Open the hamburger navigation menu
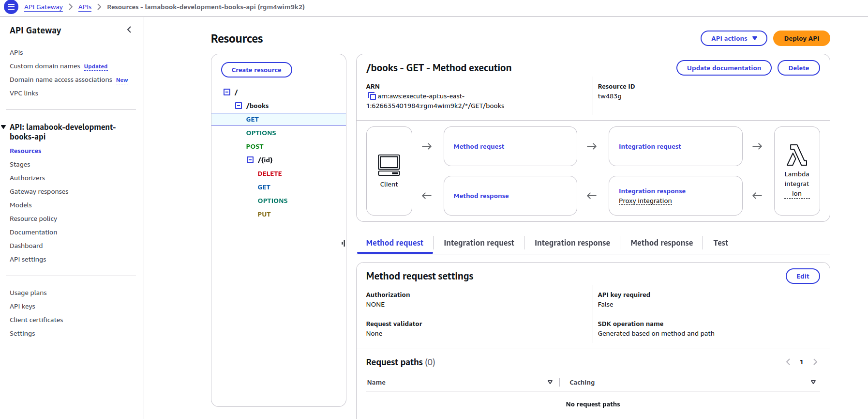868x419 pixels. tap(11, 7)
